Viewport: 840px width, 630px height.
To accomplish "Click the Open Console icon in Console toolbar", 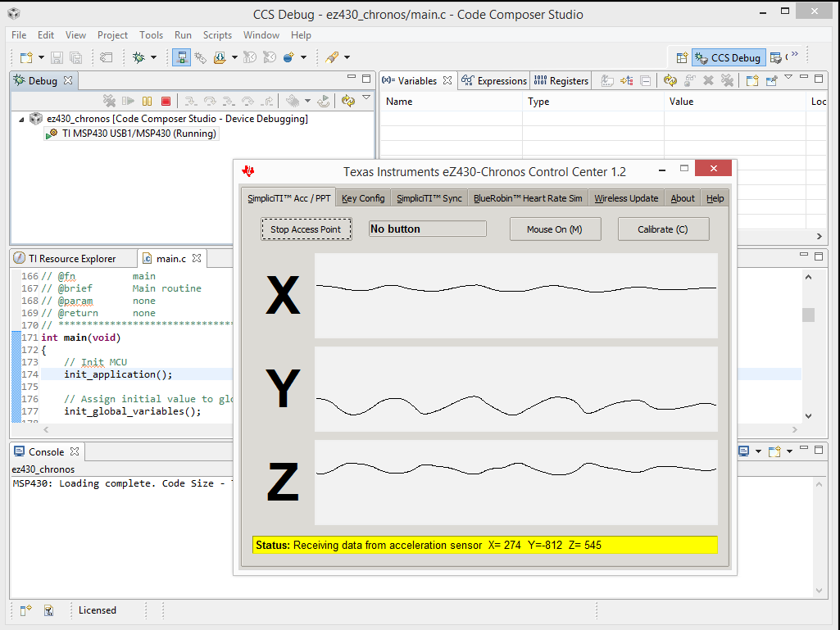I will coord(774,451).
